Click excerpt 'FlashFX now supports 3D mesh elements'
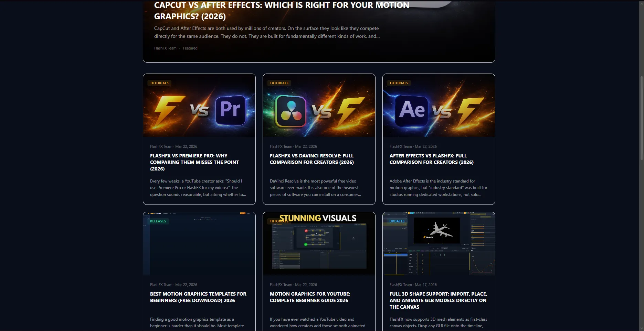This screenshot has height=331, width=644. click(x=439, y=323)
